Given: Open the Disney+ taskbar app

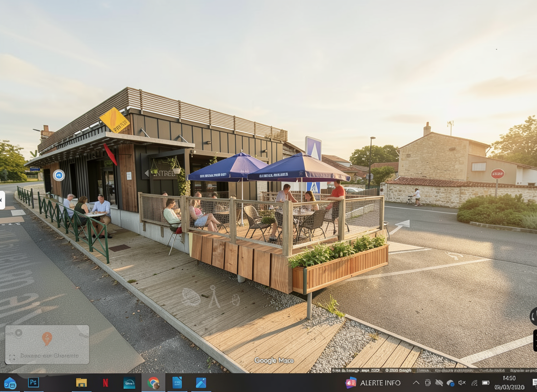Looking at the screenshot, I should [129, 382].
